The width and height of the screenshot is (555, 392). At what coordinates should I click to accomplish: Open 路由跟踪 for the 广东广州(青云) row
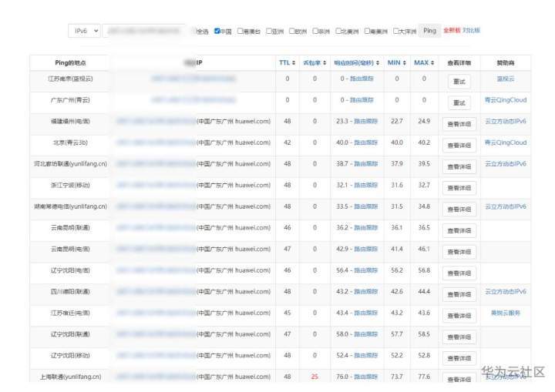pos(362,100)
